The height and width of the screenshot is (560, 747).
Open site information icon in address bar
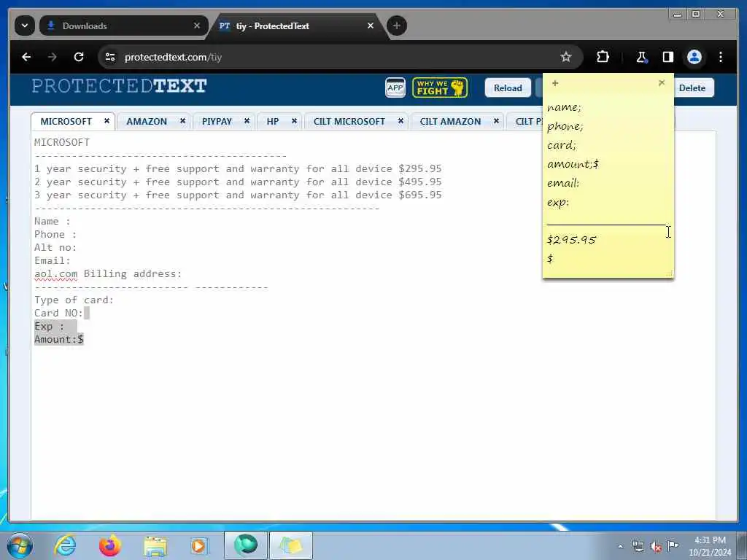click(110, 57)
